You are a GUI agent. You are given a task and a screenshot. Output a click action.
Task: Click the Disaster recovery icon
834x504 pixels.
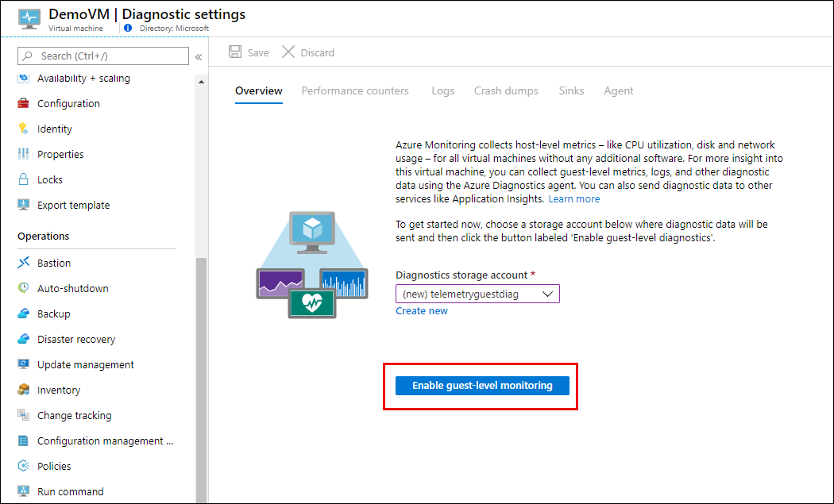[23, 339]
